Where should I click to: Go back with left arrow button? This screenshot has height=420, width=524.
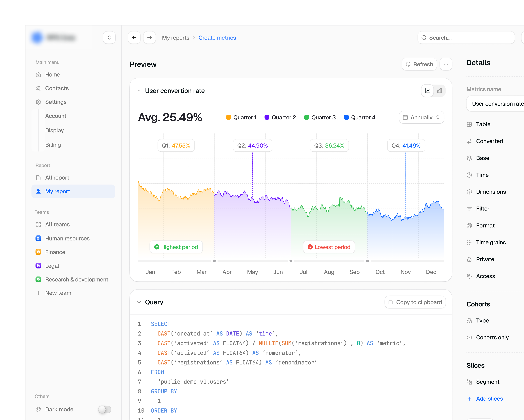pyautogui.click(x=134, y=38)
